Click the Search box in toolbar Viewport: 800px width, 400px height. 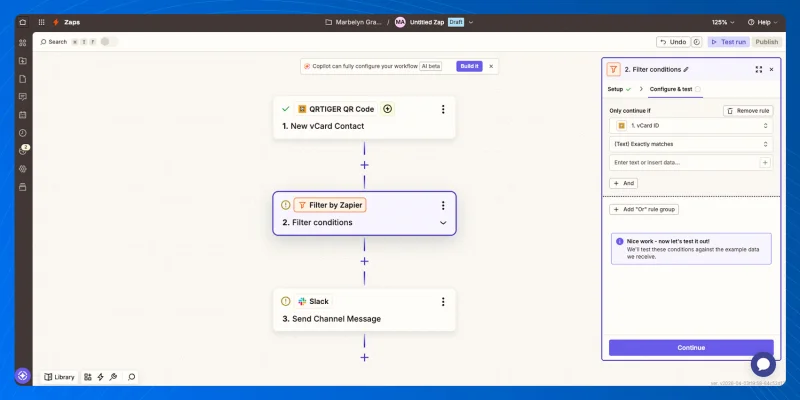pyautogui.click(x=54, y=42)
